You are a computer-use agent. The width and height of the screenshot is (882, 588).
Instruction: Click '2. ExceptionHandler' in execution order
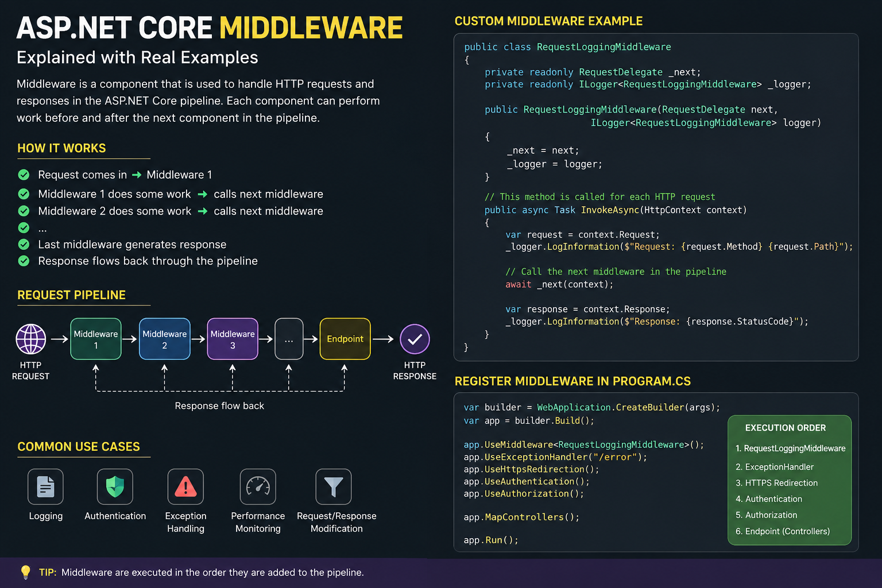point(775,467)
